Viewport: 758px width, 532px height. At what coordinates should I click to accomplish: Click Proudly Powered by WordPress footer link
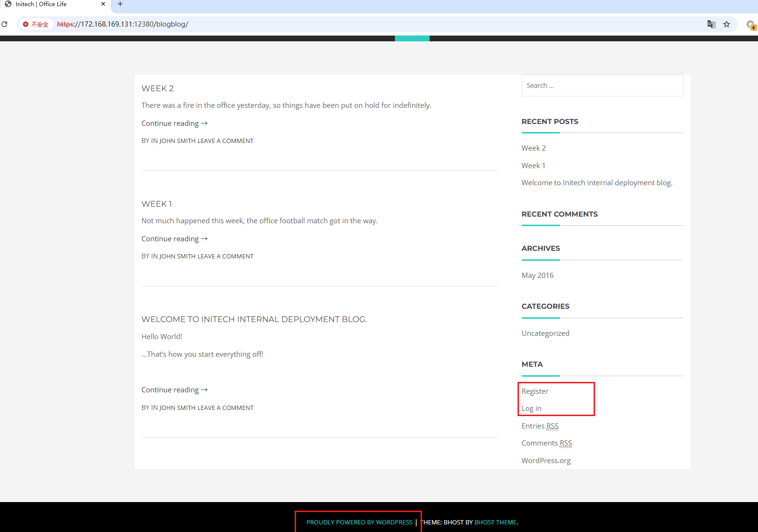[359, 522]
